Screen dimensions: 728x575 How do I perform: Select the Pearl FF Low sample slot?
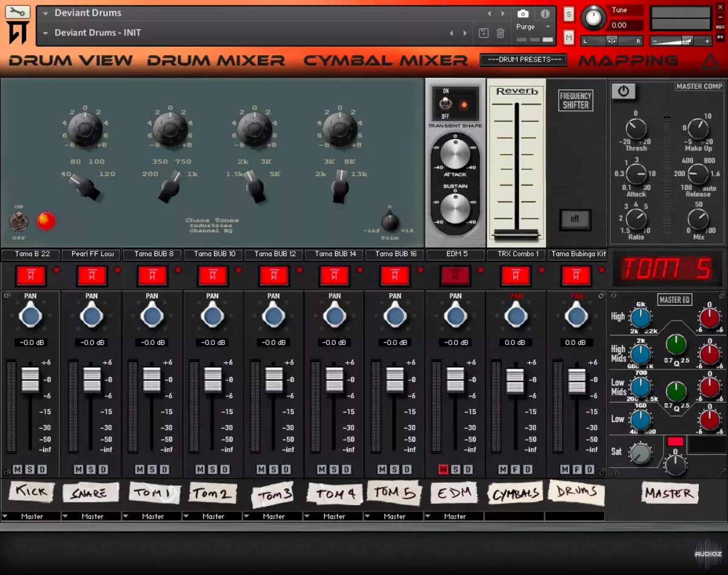(92, 254)
